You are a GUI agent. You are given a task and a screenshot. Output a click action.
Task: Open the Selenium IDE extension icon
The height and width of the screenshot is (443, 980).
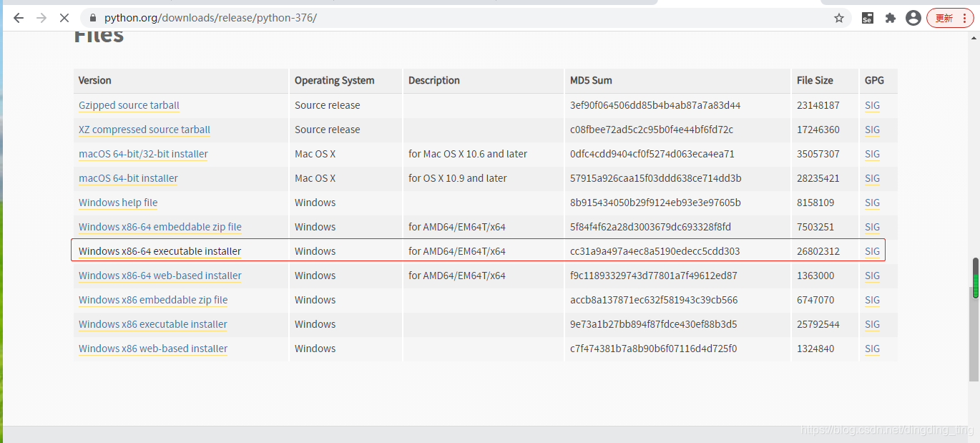(x=867, y=18)
